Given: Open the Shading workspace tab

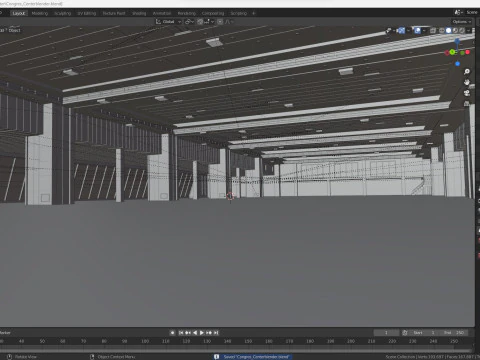Looking at the screenshot, I should click(139, 13).
